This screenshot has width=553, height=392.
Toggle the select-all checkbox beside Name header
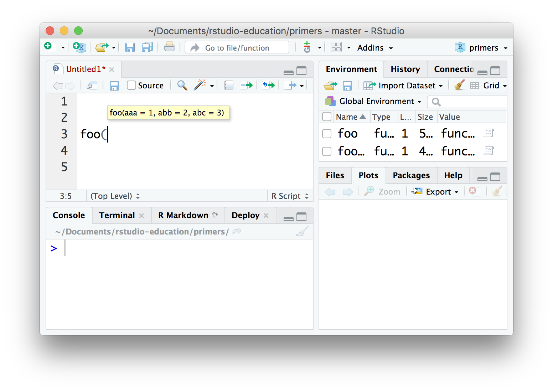(x=327, y=117)
